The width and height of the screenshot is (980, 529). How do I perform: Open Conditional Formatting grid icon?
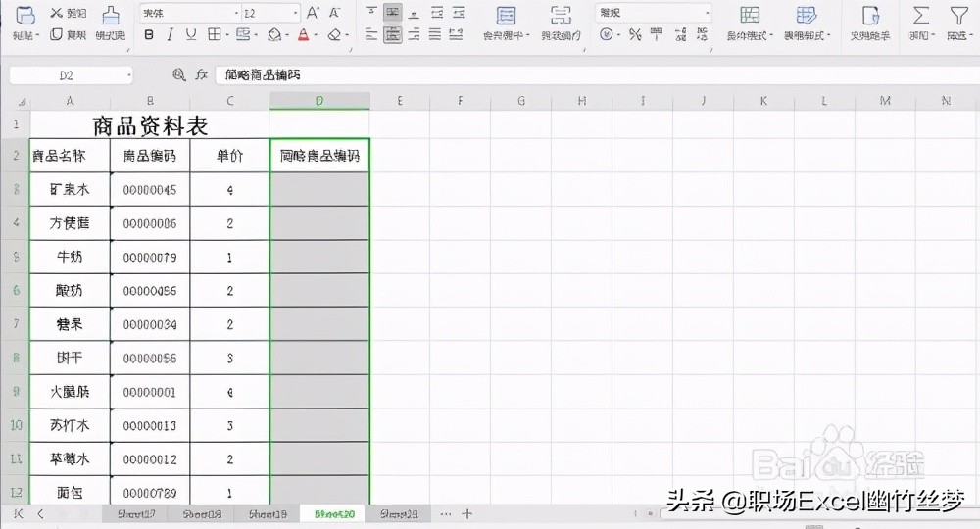coord(750,15)
